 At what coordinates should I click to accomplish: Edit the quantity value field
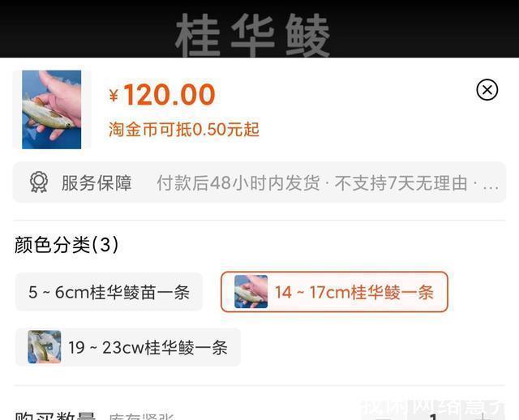coord(434,417)
